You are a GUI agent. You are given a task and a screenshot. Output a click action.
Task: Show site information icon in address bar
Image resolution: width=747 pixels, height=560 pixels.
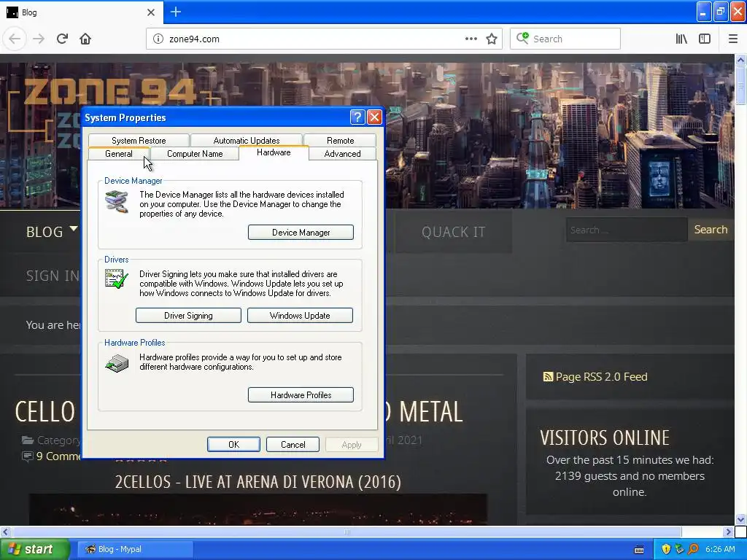158,39
